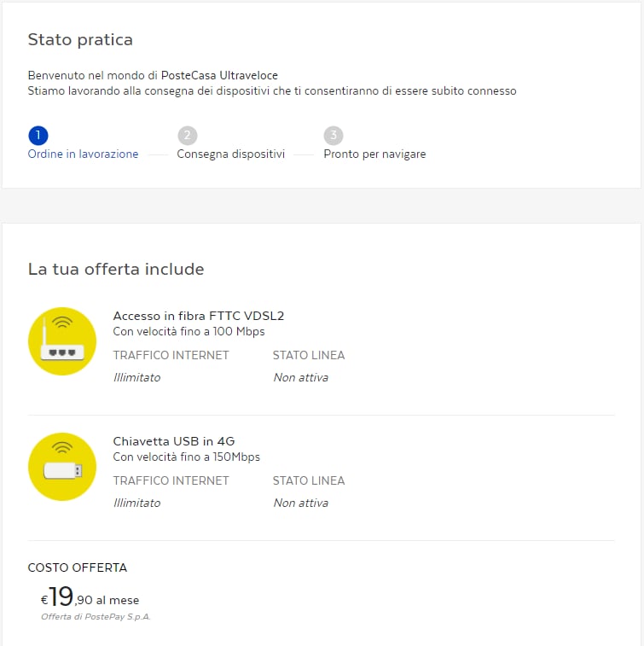Click the La tua offerta include heading
The height and width of the screenshot is (646, 644).
click(116, 270)
